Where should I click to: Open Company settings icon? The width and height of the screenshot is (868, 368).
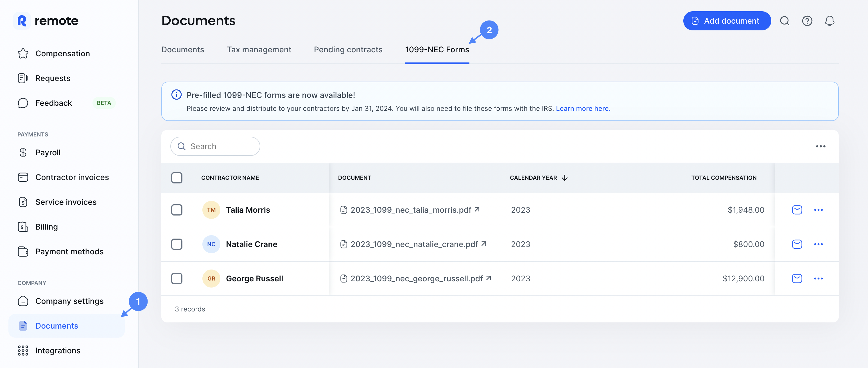click(23, 301)
